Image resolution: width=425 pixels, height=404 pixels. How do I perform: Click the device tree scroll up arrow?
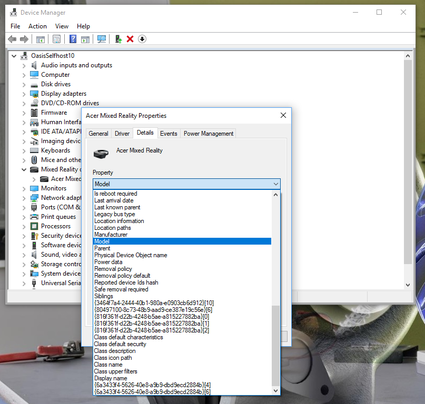click(408, 56)
